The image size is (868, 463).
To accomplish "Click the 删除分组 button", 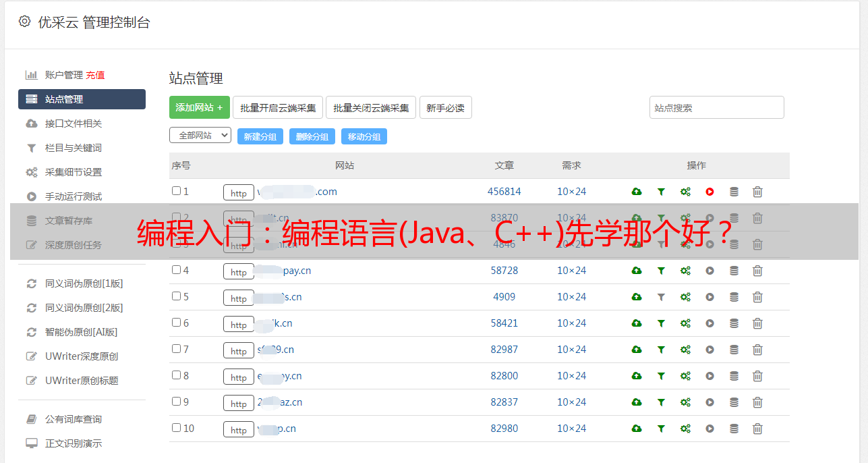I will click(312, 136).
